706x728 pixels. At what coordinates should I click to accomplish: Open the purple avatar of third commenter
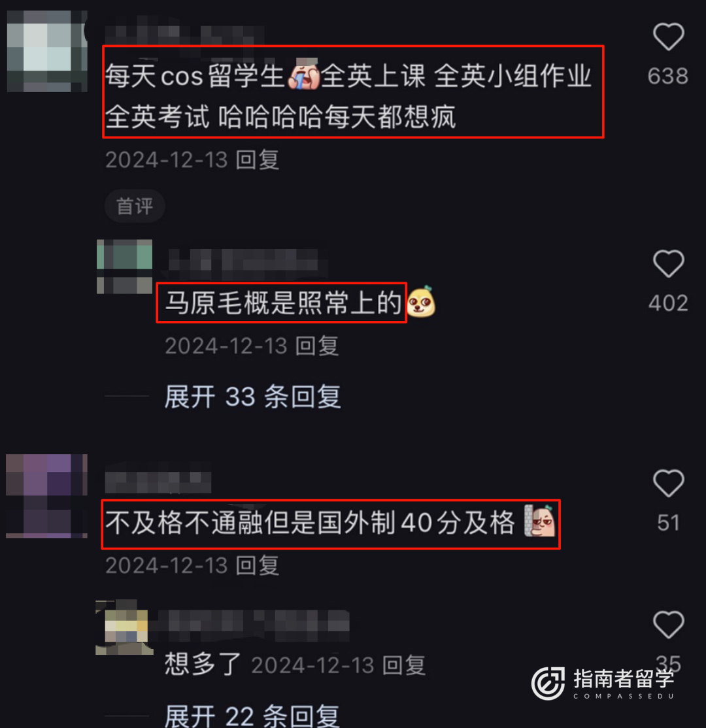(46, 496)
